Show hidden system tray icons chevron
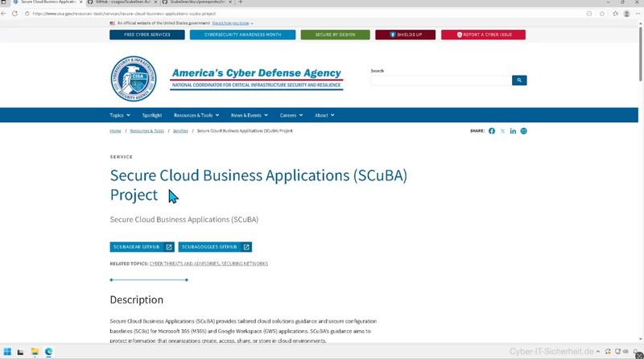Viewport: 644px width, 359px height. pyautogui.click(x=598, y=352)
